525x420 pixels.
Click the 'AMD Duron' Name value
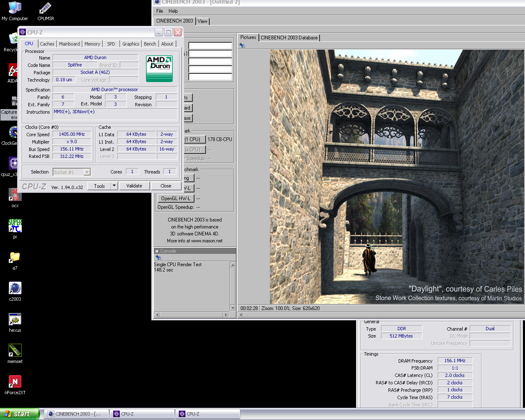click(95, 57)
